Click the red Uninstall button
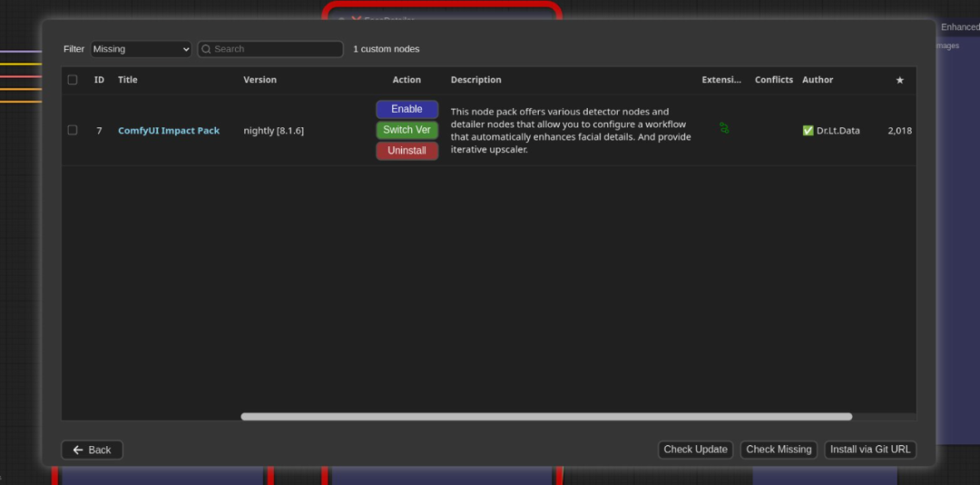Viewport: 980px width, 485px height. click(x=407, y=150)
